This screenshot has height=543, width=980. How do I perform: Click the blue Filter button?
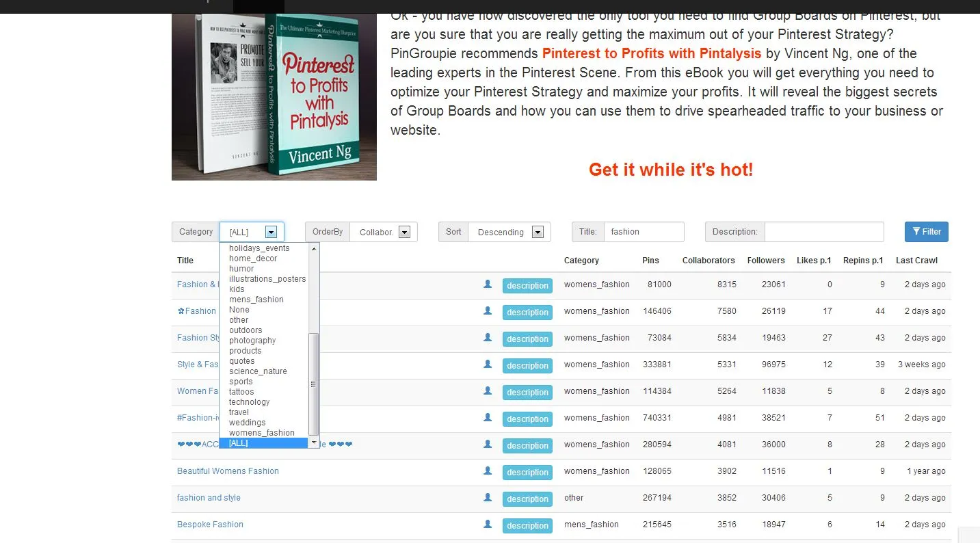tap(926, 232)
